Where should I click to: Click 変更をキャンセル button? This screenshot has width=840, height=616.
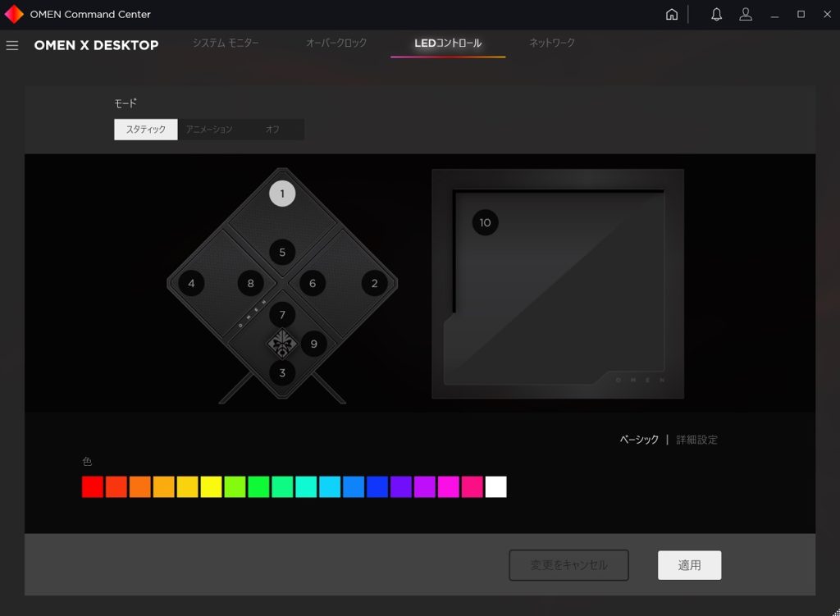569,565
